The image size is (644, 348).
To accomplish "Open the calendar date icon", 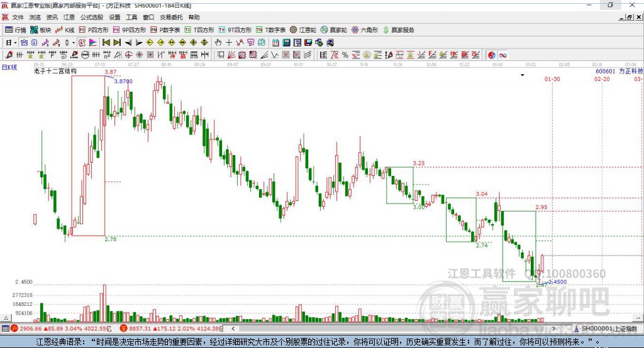I will 275,43.
